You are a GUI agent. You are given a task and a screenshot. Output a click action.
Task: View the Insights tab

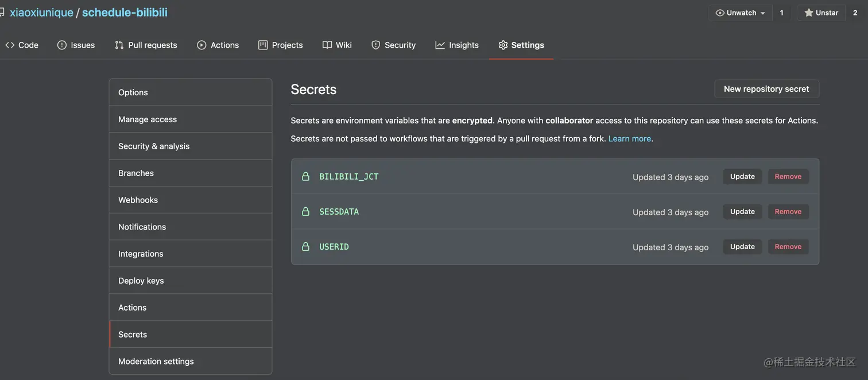point(457,45)
